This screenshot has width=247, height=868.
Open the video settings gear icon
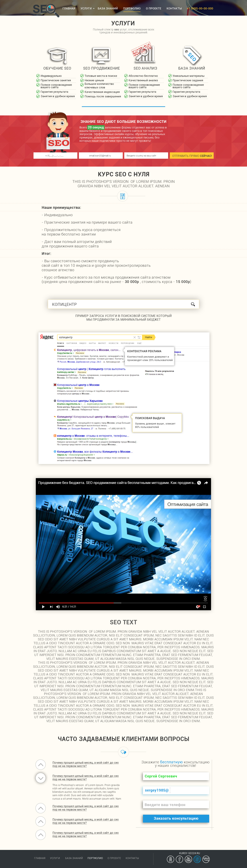pos(197,607)
